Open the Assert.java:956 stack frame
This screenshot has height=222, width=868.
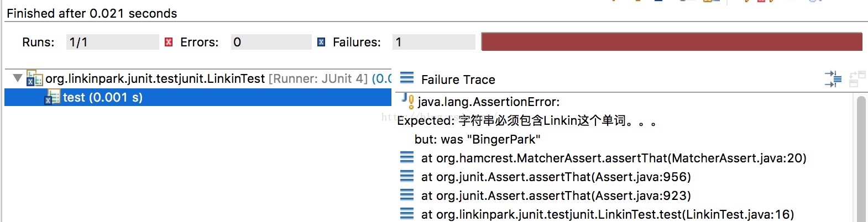click(x=556, y=177)
